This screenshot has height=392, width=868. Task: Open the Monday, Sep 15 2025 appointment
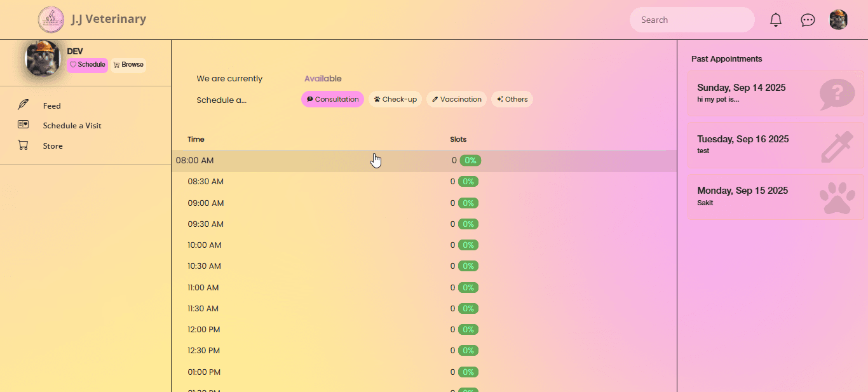775,196
